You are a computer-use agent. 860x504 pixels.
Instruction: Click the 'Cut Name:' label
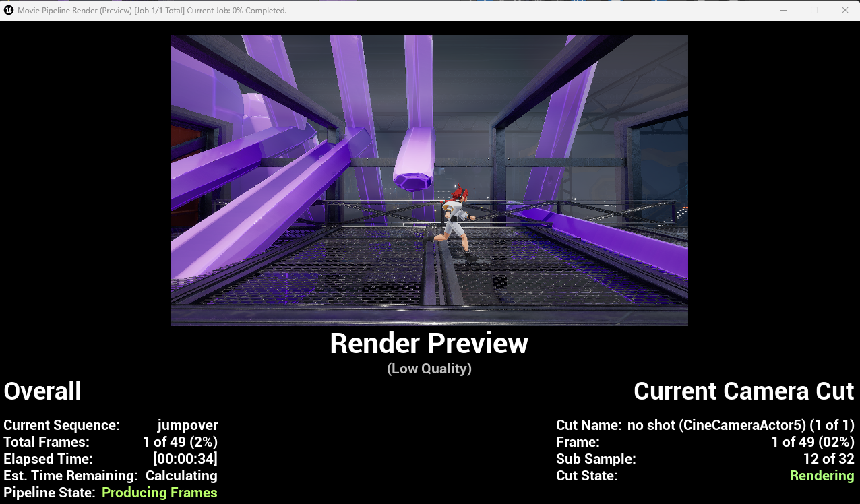click(x=589, y=425)
